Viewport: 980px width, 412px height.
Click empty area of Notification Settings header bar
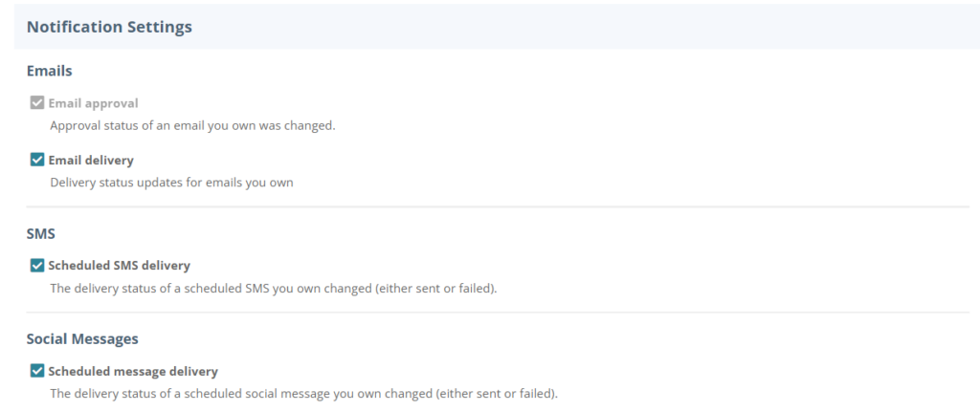581,27
